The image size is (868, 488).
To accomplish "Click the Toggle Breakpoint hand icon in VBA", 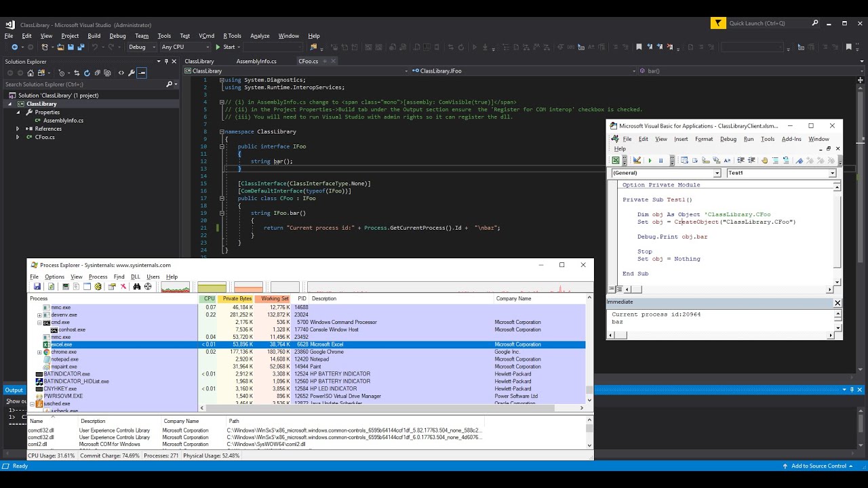I will click(764, 161).
